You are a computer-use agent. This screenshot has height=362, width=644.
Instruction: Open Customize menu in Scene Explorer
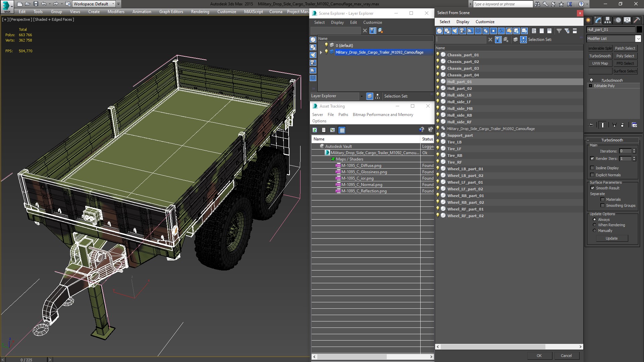[373, 22]
